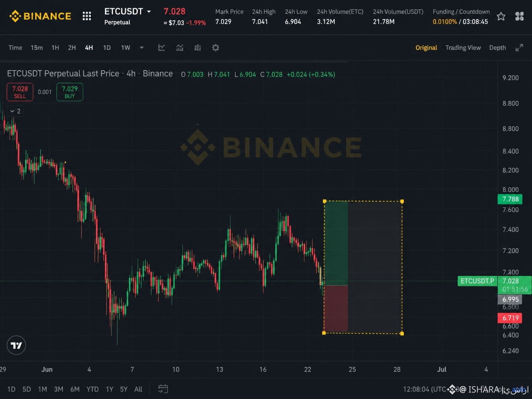The height and width of the screenshot is (399, 532).
Task: Click the Funding / Countdown label
Action: point(461,12)
